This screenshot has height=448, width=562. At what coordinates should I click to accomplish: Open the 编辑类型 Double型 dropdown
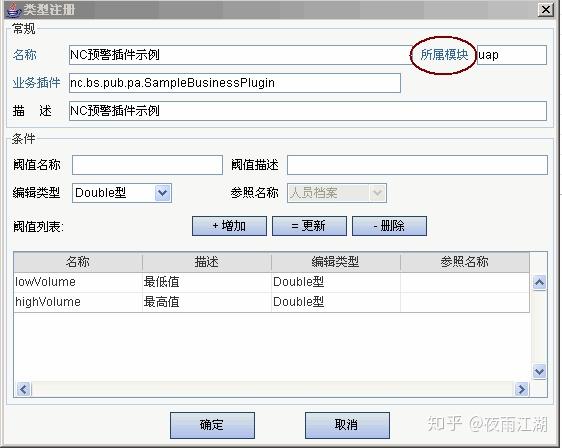point(122,193)
